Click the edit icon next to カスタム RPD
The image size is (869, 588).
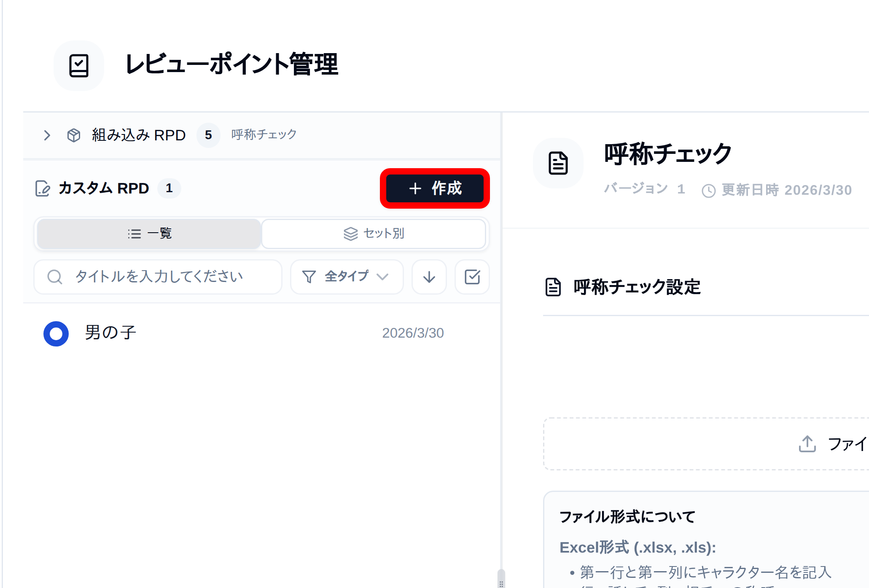tap(42, 188)
